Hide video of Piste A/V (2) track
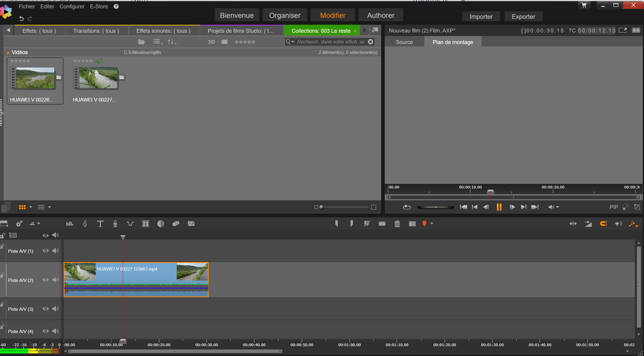This screenshot has height=356, width=644. (x=45, y=280)
